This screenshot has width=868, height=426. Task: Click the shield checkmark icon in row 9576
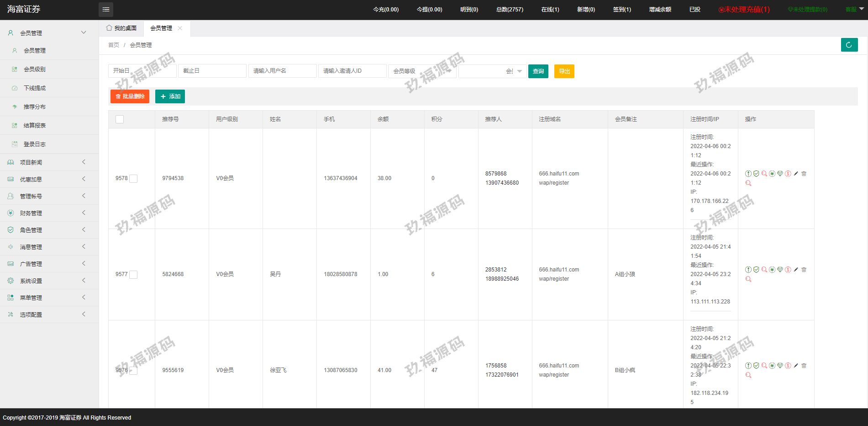pos(756,366)
